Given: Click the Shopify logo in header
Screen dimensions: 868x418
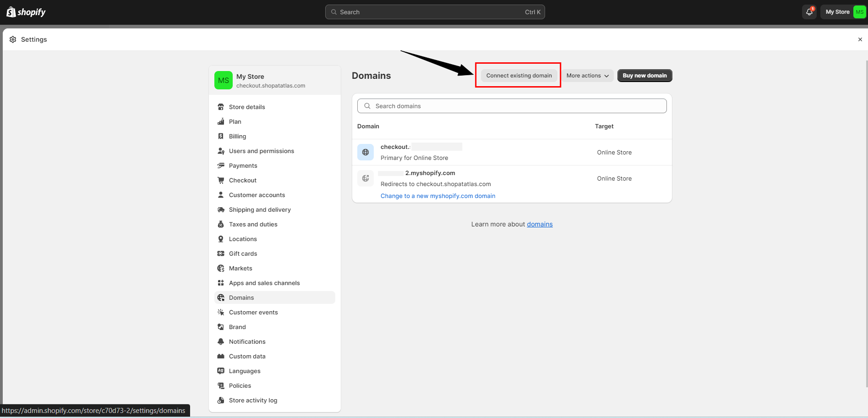Looking at the screenshot, I should [26, 12].
